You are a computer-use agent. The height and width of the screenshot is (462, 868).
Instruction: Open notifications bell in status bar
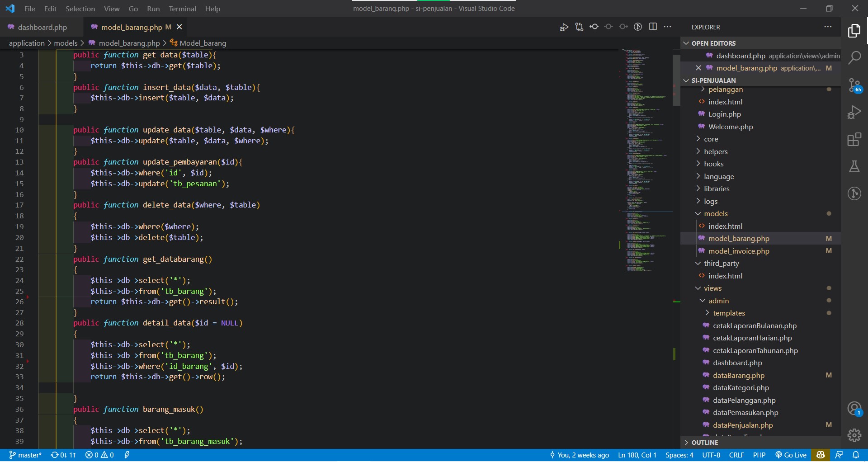click(856, 455)
